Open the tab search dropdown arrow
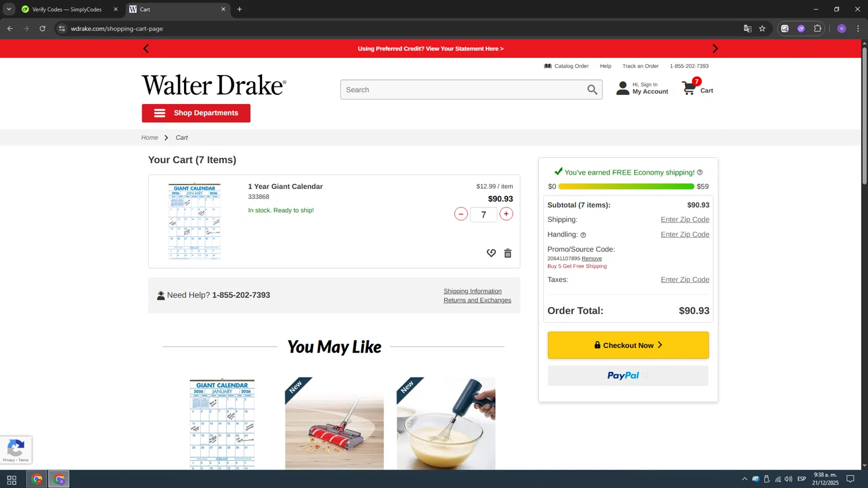Screen dimensions: 868x488 (9, 9)
